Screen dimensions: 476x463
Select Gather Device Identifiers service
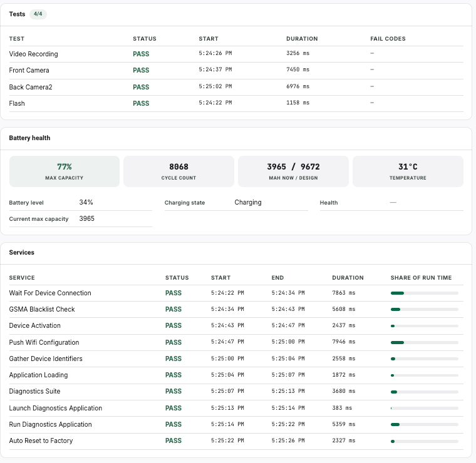46,359
